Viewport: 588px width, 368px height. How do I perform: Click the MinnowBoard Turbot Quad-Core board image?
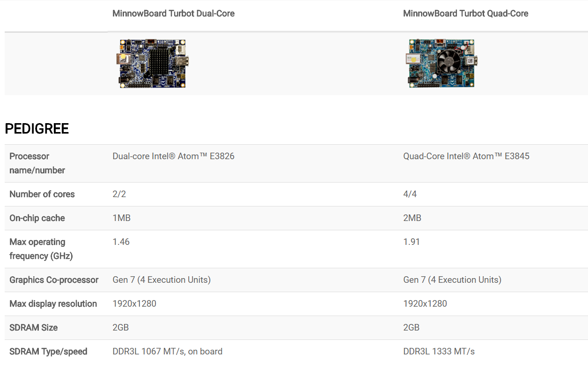click(x=441, y=64)
